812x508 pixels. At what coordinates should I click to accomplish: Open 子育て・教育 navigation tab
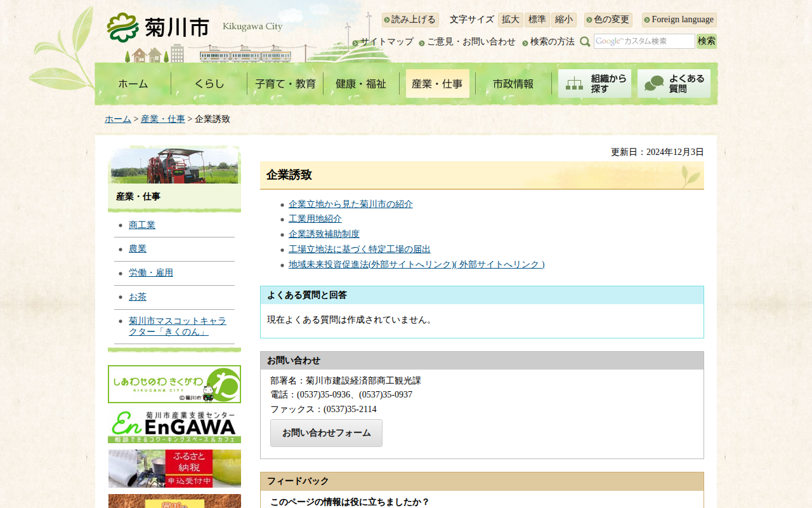point(285,84)
